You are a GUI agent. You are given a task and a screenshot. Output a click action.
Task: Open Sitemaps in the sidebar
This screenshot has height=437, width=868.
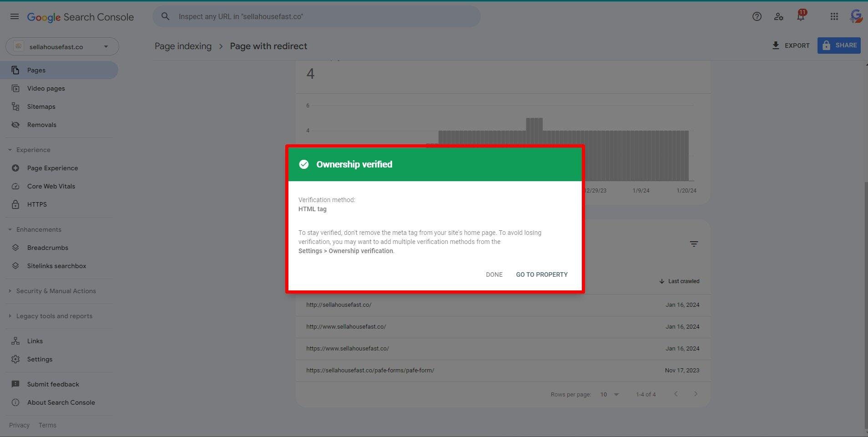click(x=41, y=107)
